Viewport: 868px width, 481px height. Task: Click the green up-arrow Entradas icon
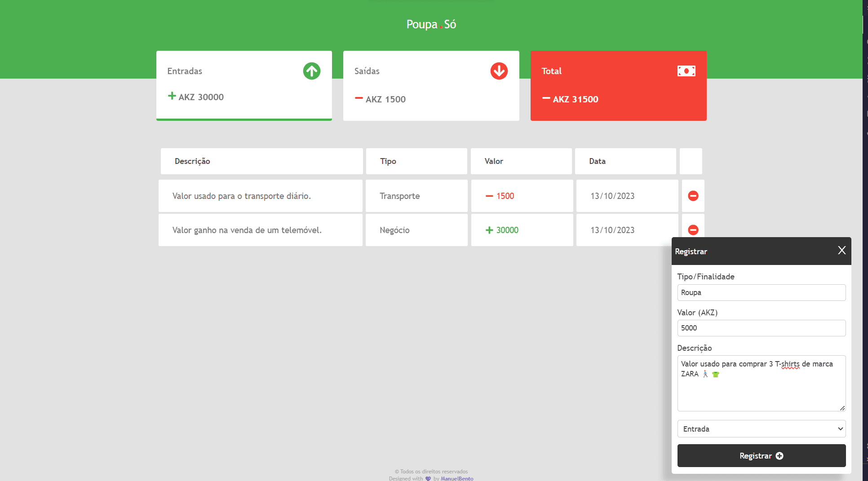(x=311, y=71)
